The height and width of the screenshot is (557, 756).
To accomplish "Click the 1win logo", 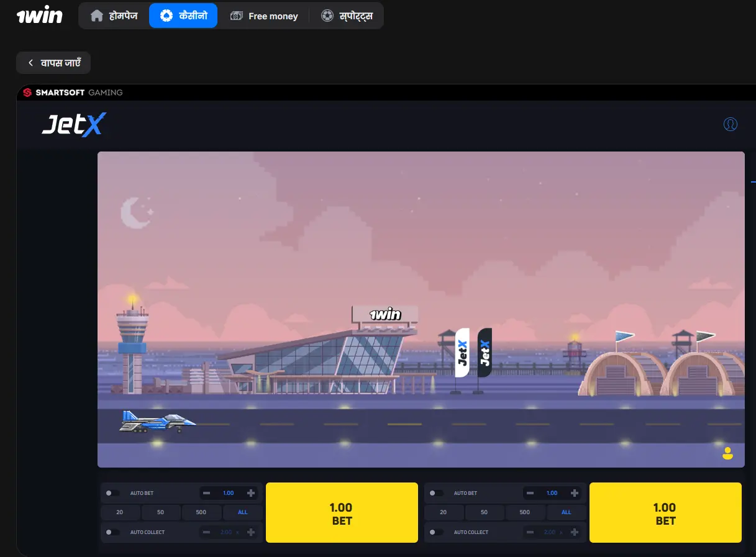I will click(39, 15).
